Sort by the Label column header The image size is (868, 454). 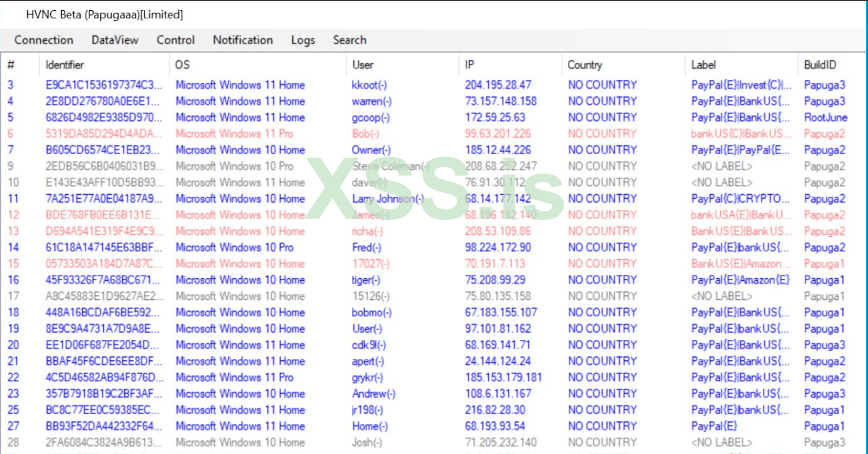703,65
